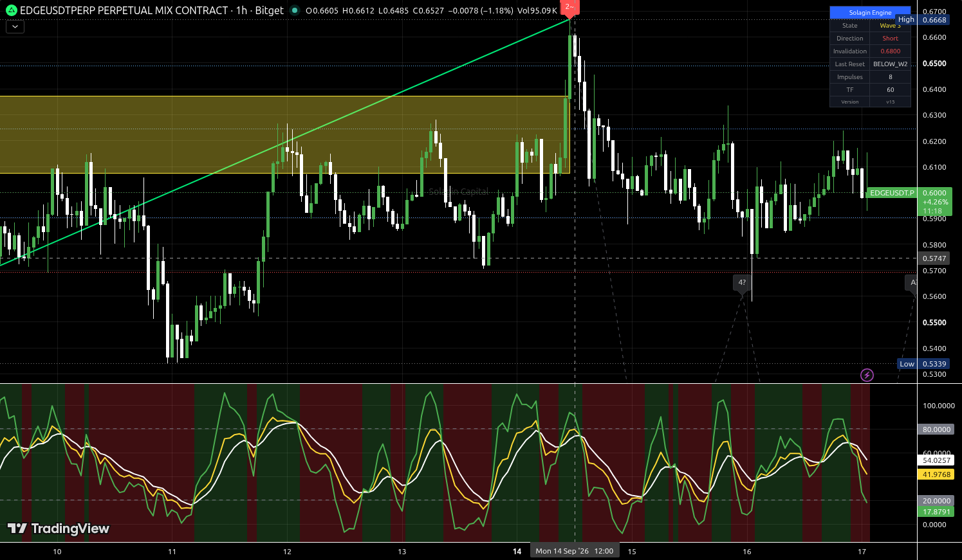Screen dimensions: 962x560
Task: Click the Version value 'v15'
Action: tap(891, 102)
